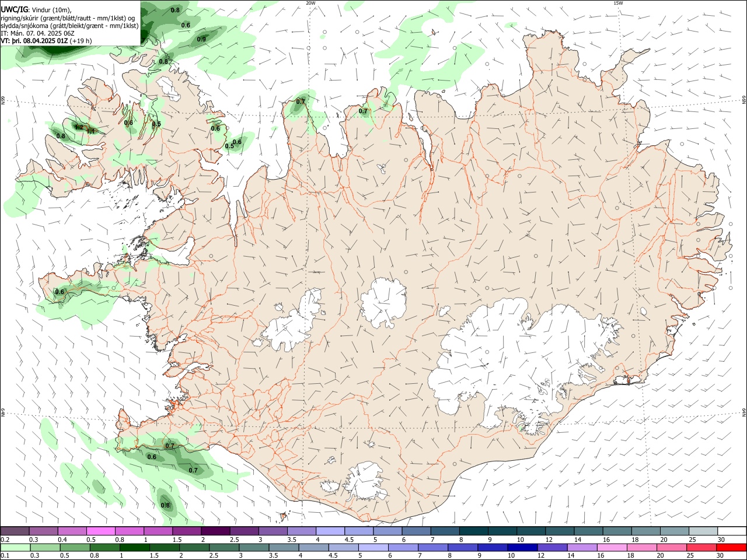Click the 1.2 precipitation value in the Westfjords
The width and height of the screenshot is (747, 560).
click(x=79, y=127)
